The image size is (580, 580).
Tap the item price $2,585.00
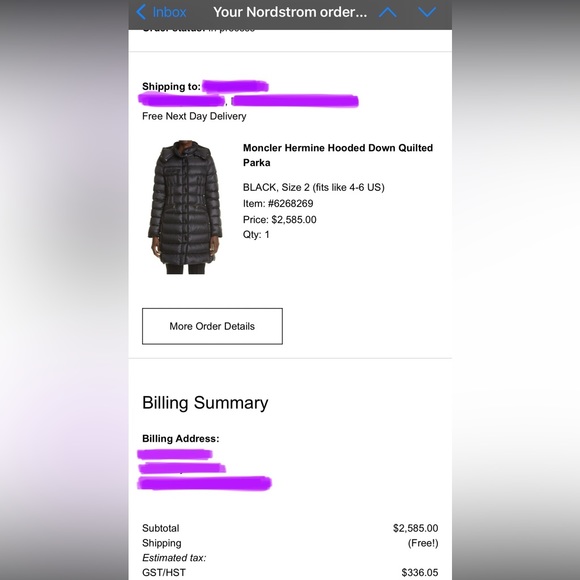click(294, 220)
